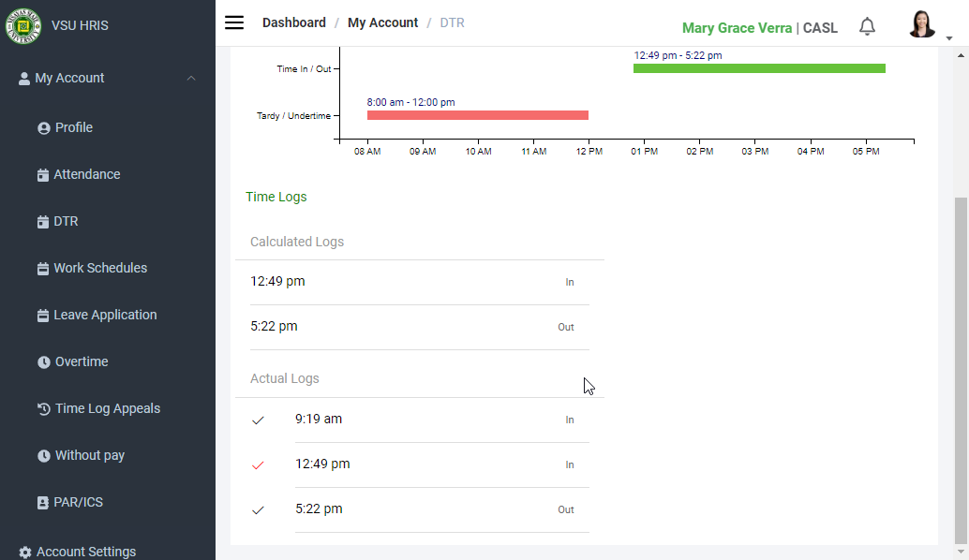Viewport: 969px width, 560px height.
Task: Click the Overtime clock icon
Action: coord(43,362)
